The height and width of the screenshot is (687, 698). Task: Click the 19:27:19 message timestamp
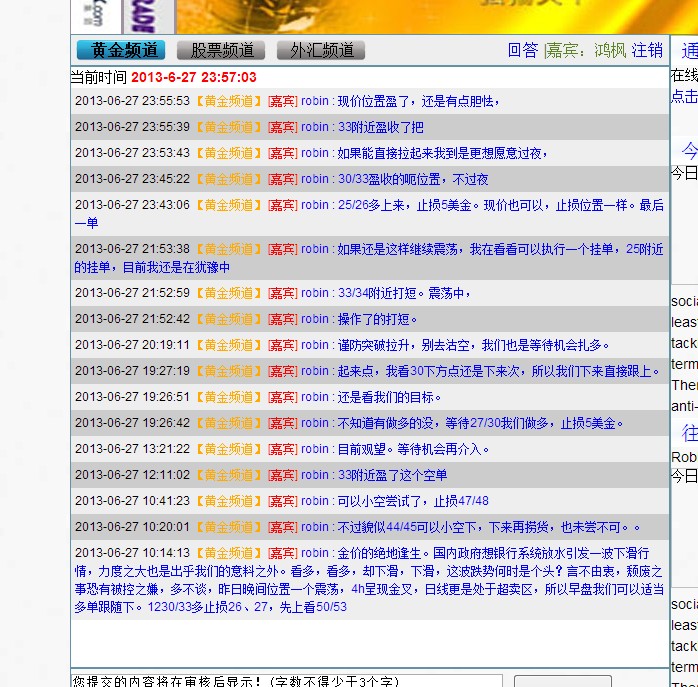click(x=132, y=371)
